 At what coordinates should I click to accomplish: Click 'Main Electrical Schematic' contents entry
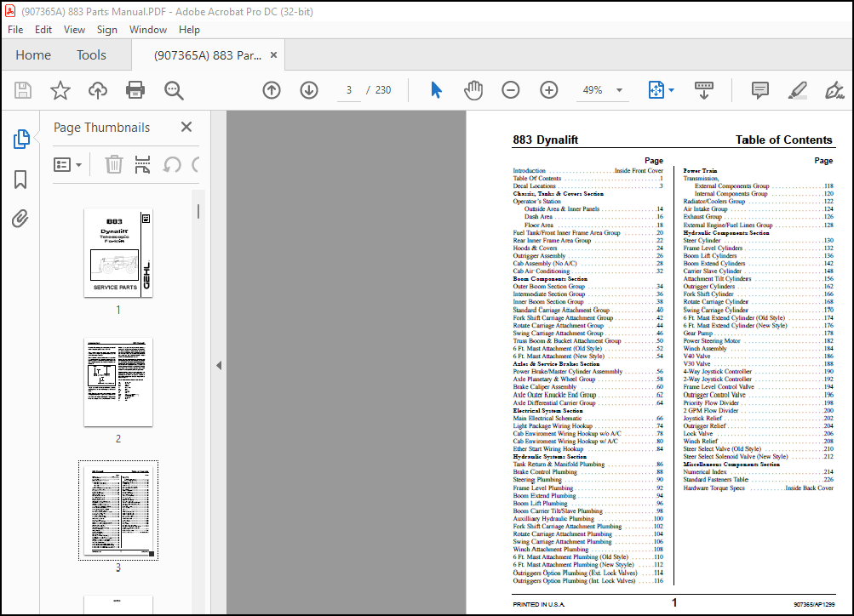point(587,419)
